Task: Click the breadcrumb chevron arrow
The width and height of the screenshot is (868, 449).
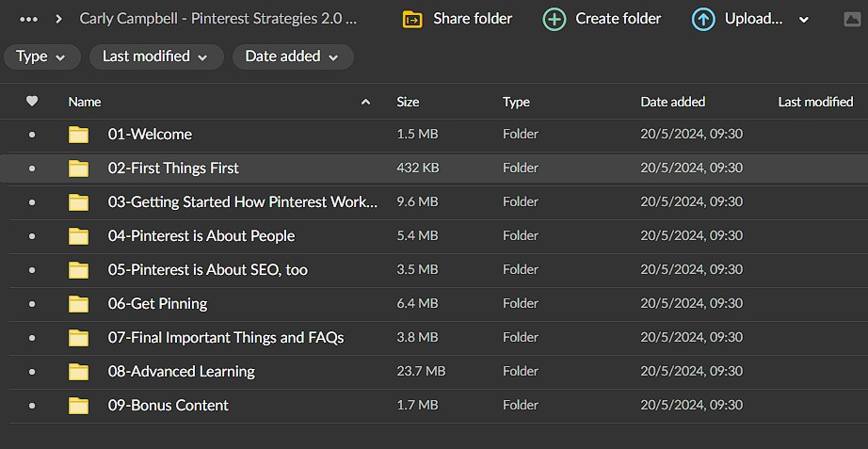Action: point(58,20)
